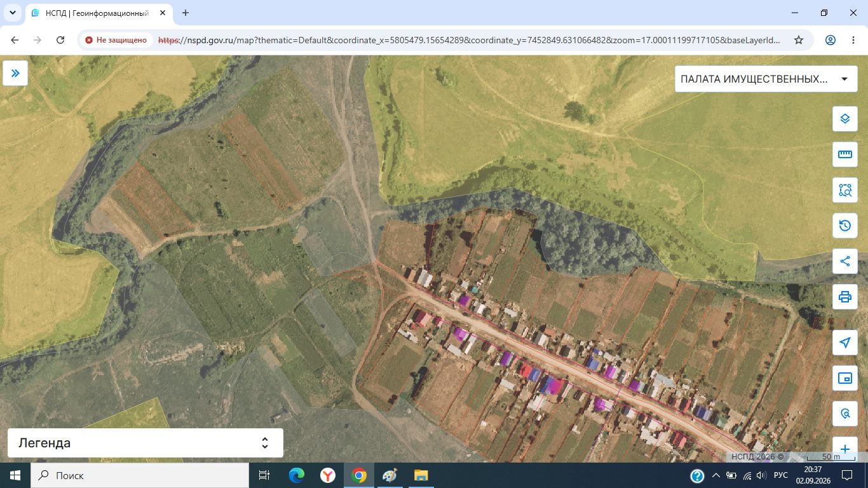This screenshot has height=488, width=868.
Task: Open File Explorer from taskbar
Action: [421, 475]
